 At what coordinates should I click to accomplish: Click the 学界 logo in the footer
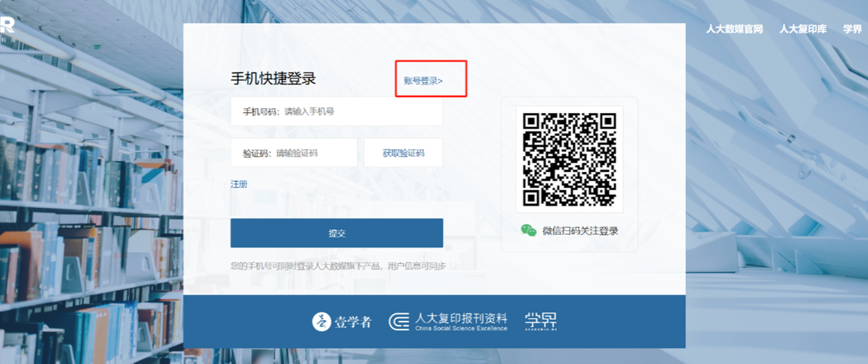coord(541,321)
